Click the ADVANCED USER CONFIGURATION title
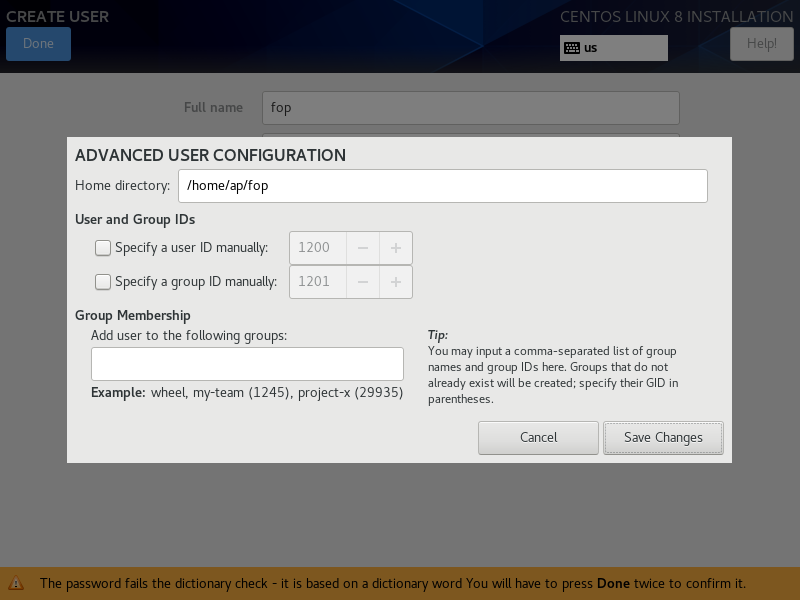Image resolution: width=800 pixels, height=600 pixels. [x=210, y=155]
